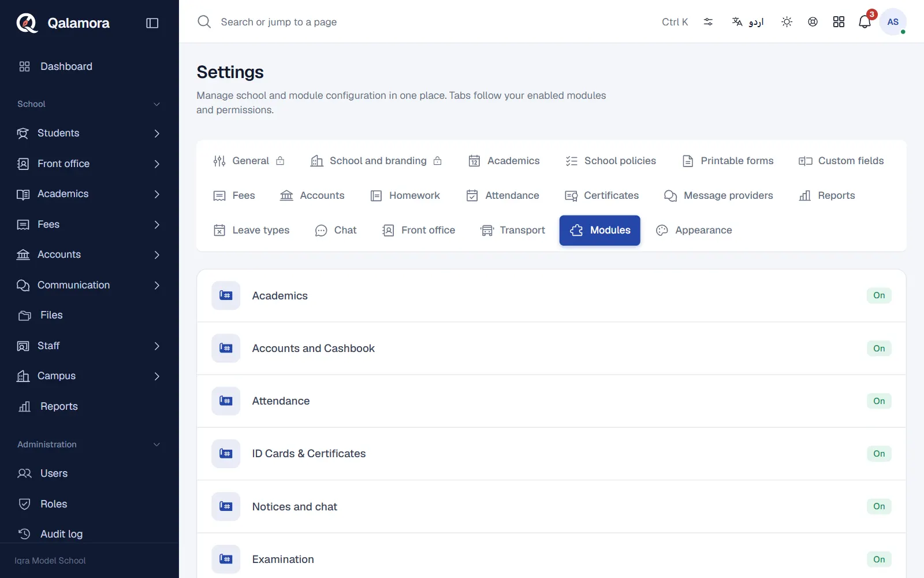924x578 pixels.
Task: Toggle Notices and chat On badge
Action: [x=879, y=506]
